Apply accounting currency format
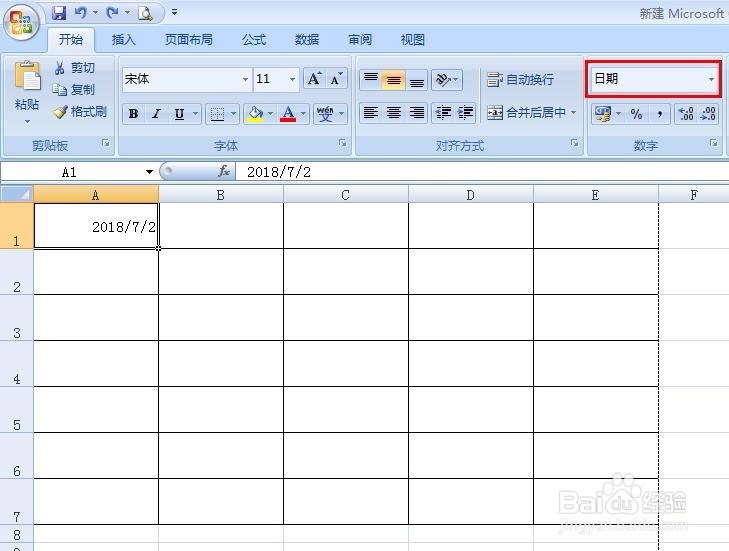 (x=603, y=113)
